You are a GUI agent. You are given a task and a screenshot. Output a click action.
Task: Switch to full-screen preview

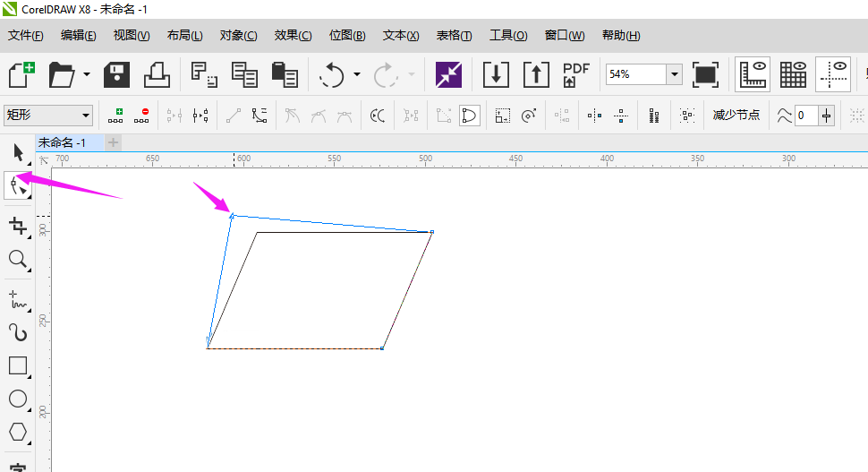pos(705,75)
